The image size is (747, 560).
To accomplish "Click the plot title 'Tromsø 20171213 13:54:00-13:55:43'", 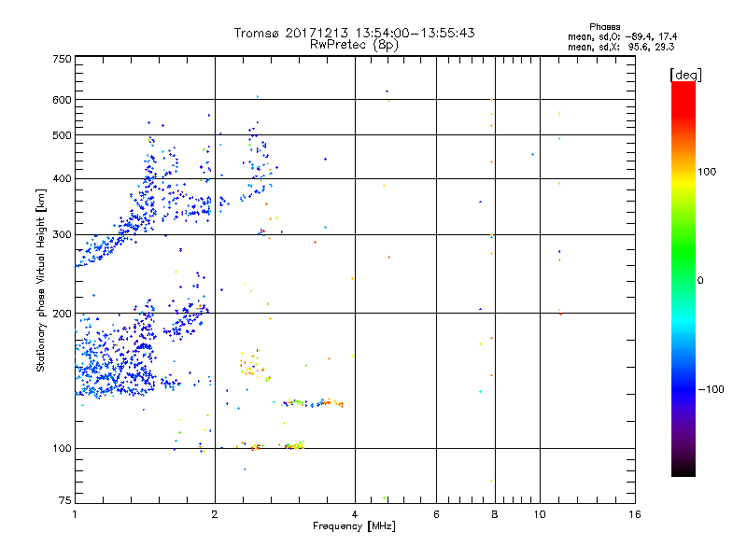I will click(x=354, y=33).
